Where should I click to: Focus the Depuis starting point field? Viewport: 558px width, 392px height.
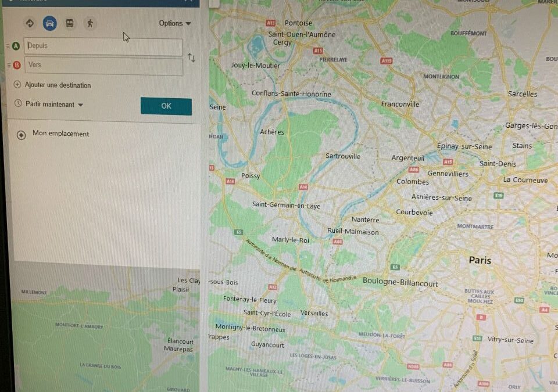(103, 46)
